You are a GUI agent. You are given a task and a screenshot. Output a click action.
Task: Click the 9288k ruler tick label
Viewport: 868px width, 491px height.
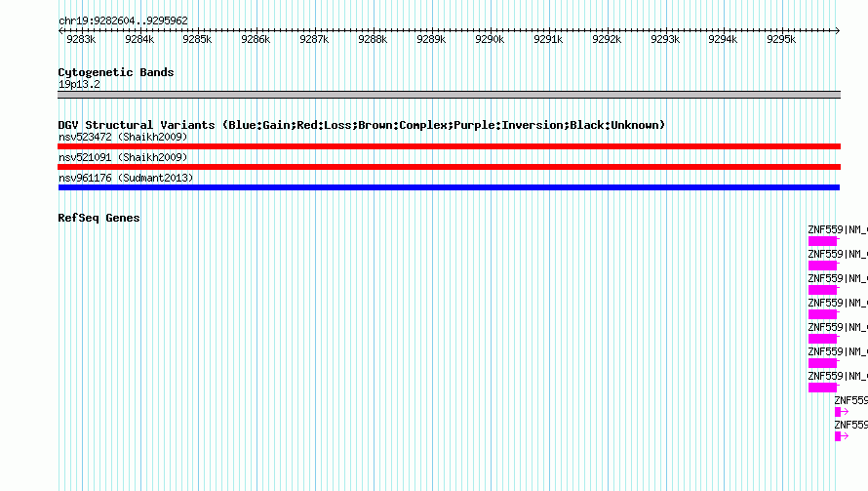click(373, 39)
